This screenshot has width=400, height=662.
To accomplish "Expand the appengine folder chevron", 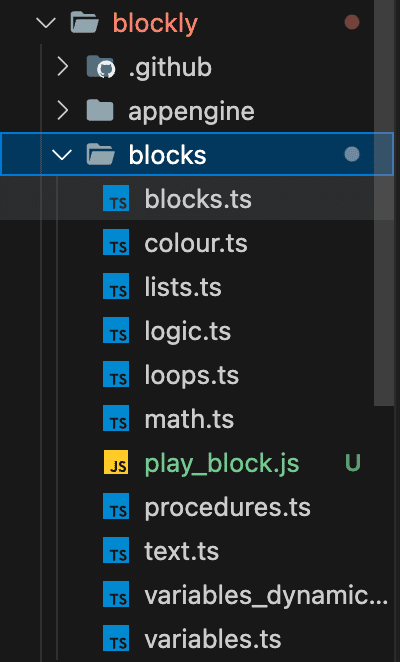I will tap(63, 111).
